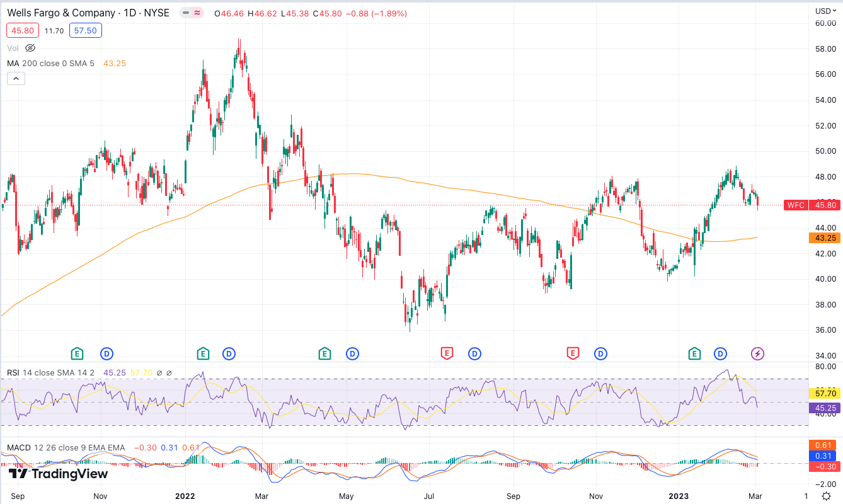This screenshot has height=504, width=843.
Task: Click the rightmost green earnings E marker
Action: click(695, 353)
